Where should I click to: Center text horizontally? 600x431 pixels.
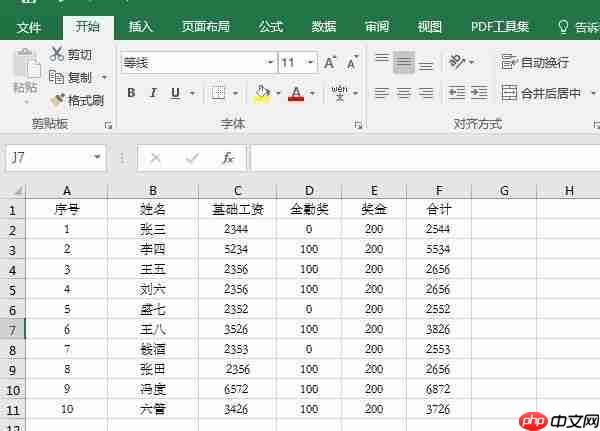point(404,93)
